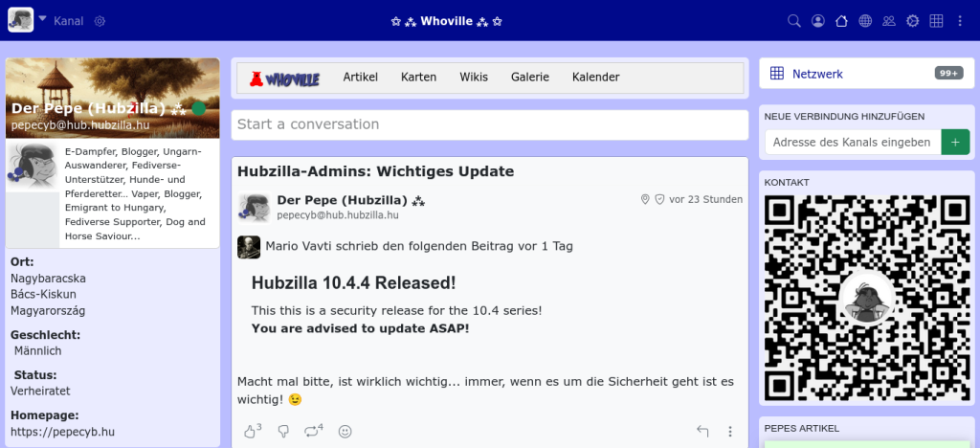Open the Artikel tab
This screenshot has height=448, width=980.
361,78
